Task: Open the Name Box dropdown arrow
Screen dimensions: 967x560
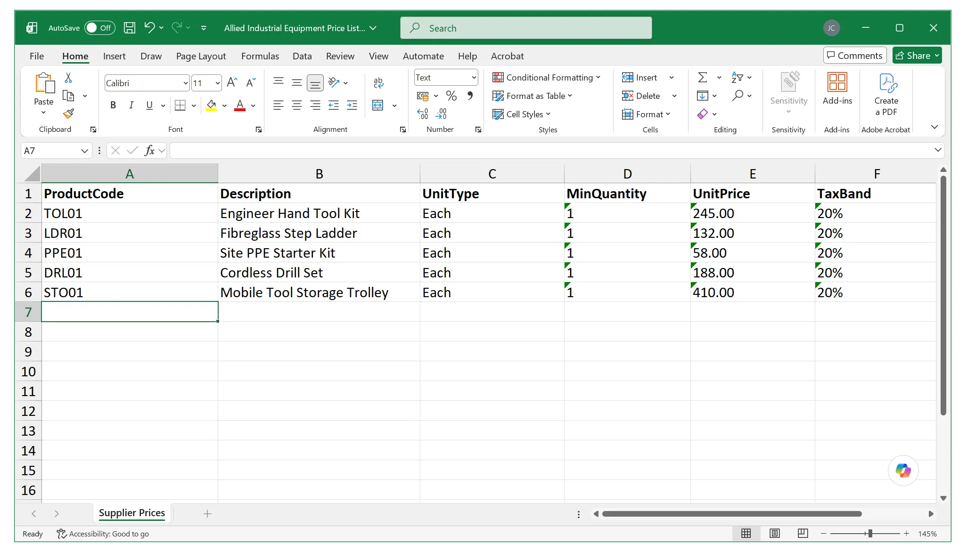Action: click(x=85, y=151)
